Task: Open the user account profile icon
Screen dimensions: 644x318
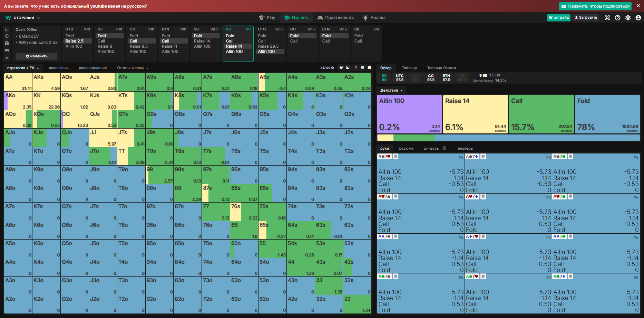Action: point(638,18)
